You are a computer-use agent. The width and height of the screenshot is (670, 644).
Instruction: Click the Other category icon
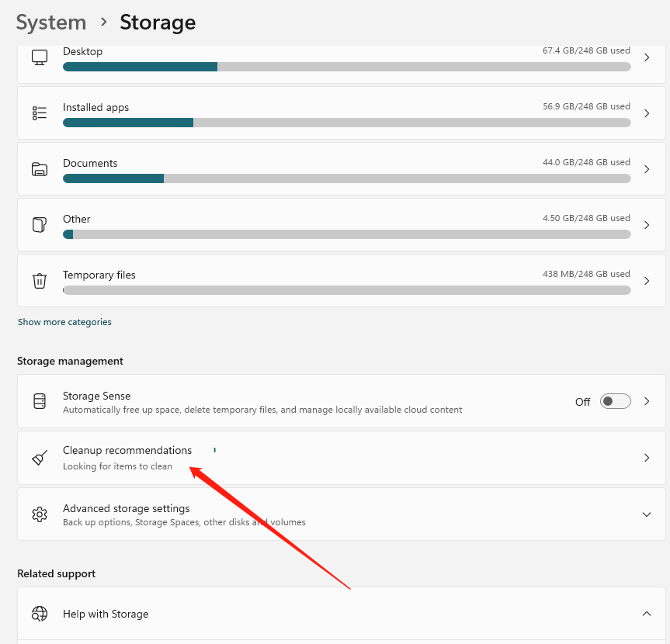(x=40, y=225)
